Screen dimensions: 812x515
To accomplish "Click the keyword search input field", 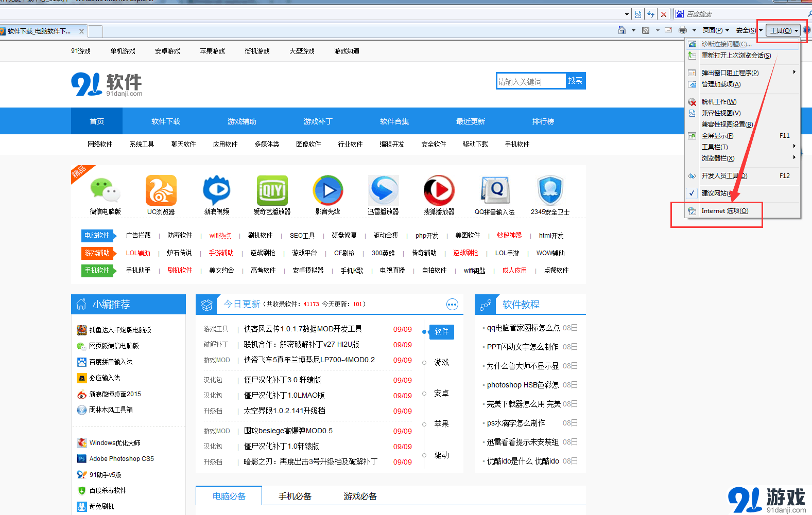I will [x=531, y=81].
